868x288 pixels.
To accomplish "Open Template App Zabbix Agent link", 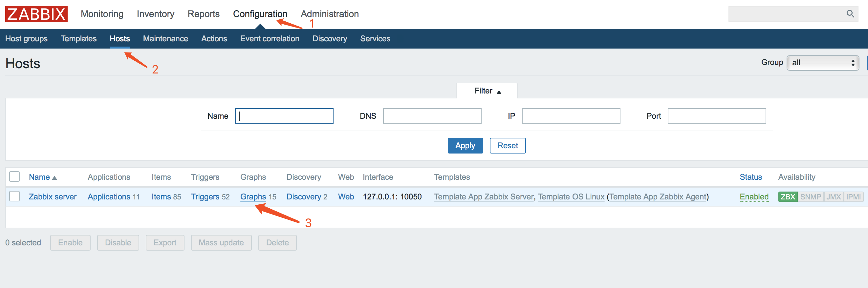I will pos(658,197).
